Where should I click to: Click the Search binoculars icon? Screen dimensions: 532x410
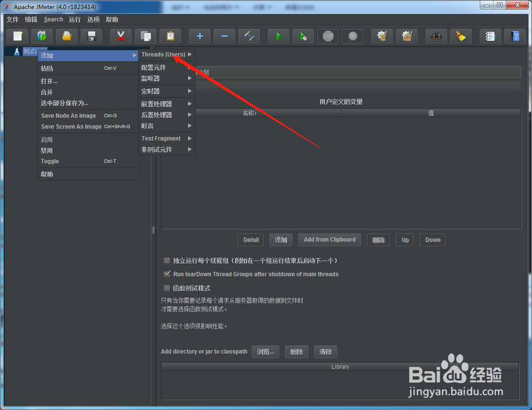436,36
